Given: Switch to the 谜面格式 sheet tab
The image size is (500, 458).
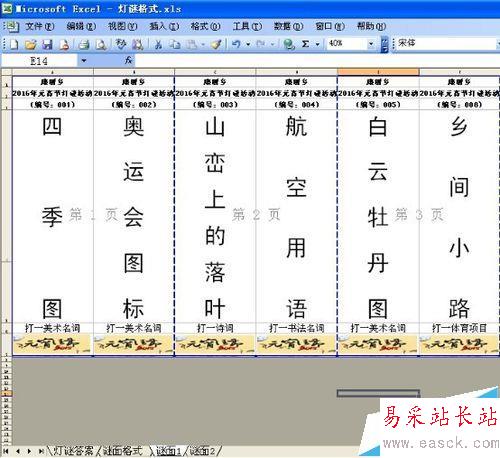Looking at the screenshot, I should [x=122, y=451].
